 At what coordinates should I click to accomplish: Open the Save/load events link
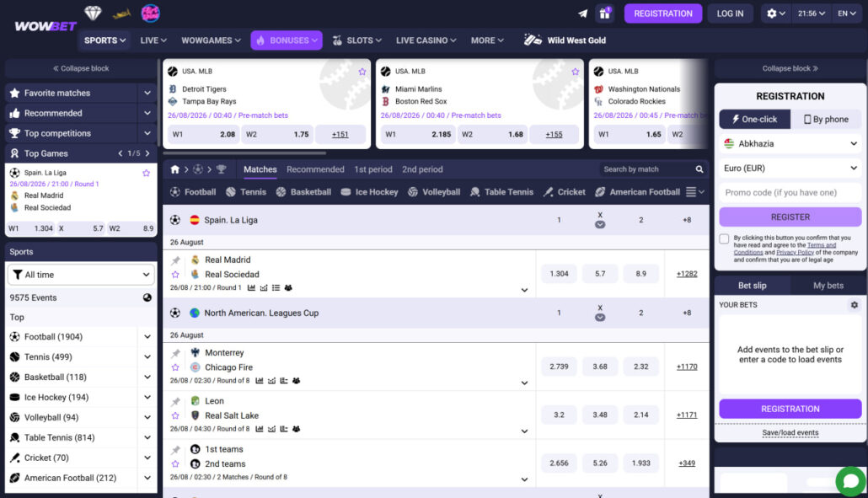(x=790, y=433)
